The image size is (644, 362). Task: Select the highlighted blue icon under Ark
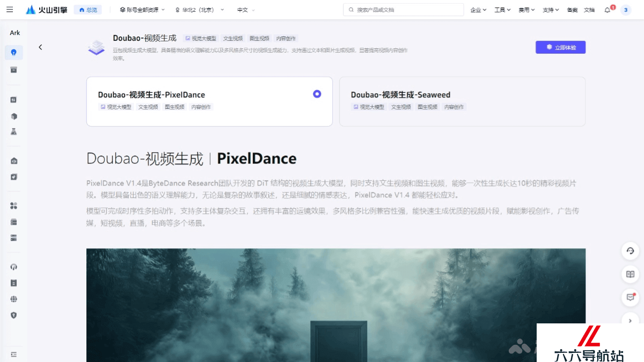click(14, 53)
